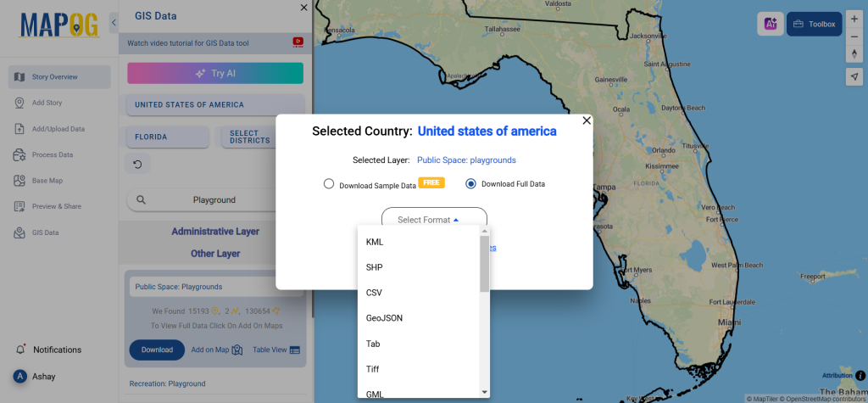Click the search magnifier icon
The width and height of the screenshot is (868, 403).
[x=142, y=200]
